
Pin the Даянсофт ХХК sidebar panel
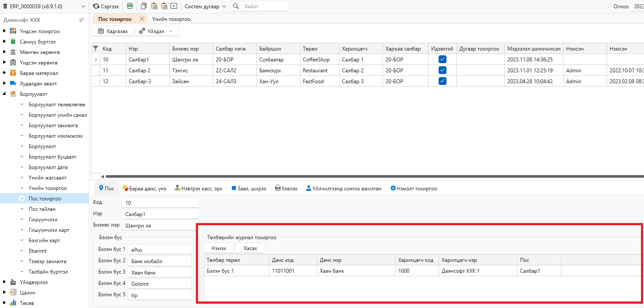(81, 20)
